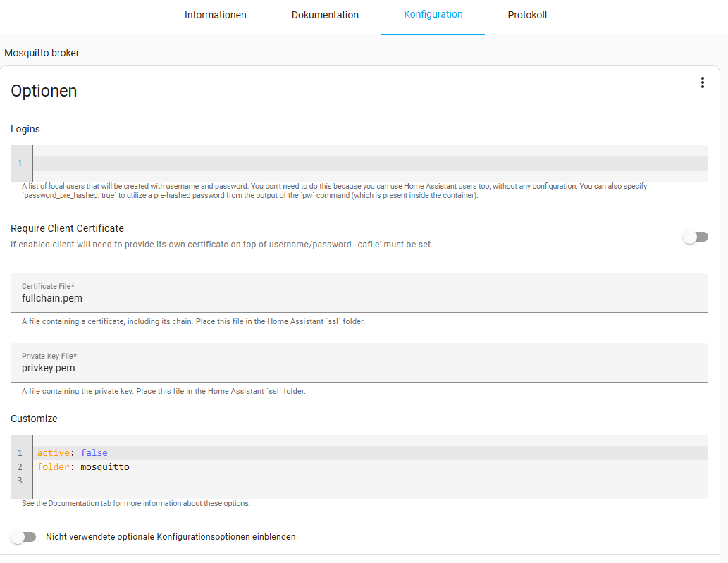
Task: Click the Optionen heading
Action: pos(44,91)
